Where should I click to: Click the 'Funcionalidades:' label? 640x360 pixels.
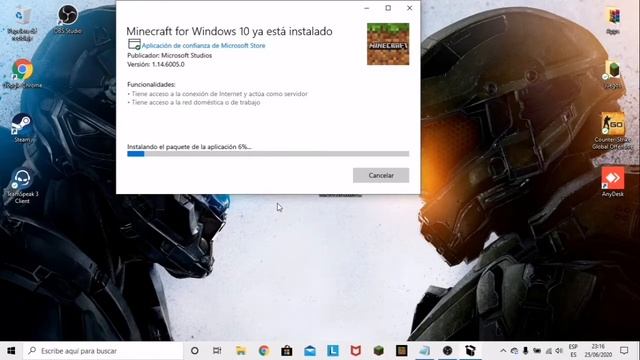point(151,84)
